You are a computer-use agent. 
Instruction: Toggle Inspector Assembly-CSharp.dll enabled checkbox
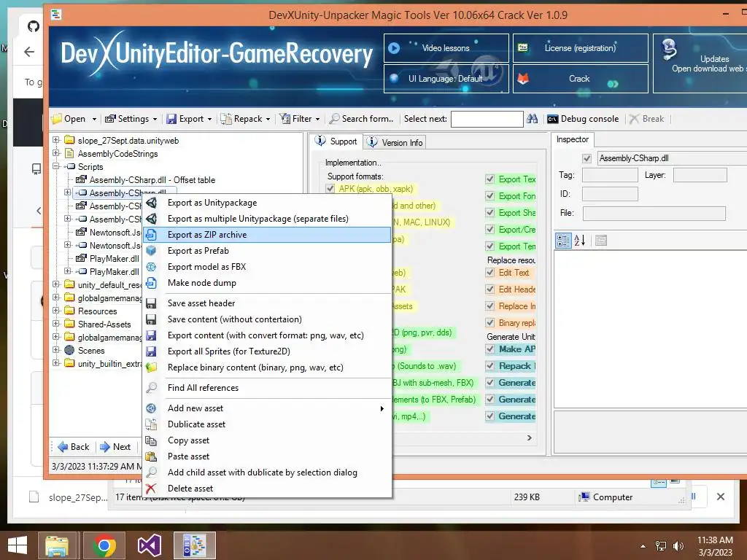pyautogui.click(x=587, y=158)
